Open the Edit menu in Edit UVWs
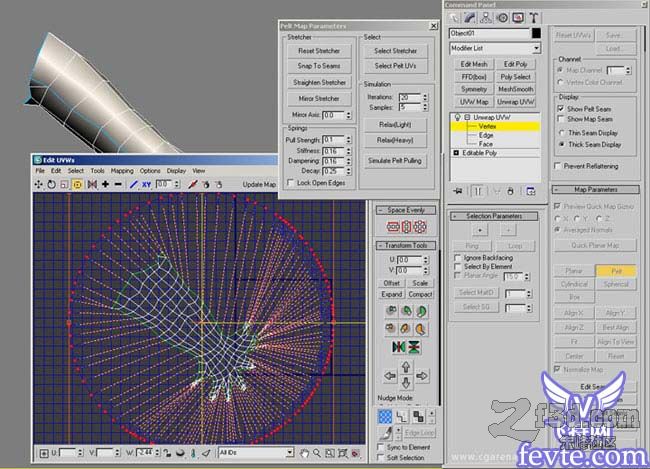Viewport: 650px width, 469px height. coord(56,171)
